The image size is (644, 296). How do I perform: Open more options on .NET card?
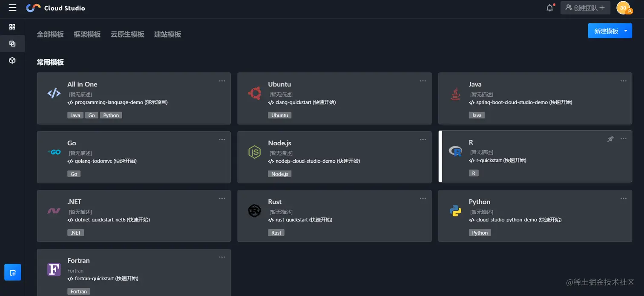click(x=222, y=198)
